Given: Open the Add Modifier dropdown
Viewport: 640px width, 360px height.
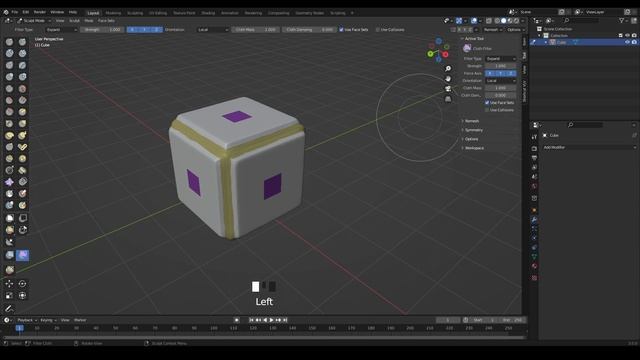Looking at the screenshot, I should tap(589, 147).
